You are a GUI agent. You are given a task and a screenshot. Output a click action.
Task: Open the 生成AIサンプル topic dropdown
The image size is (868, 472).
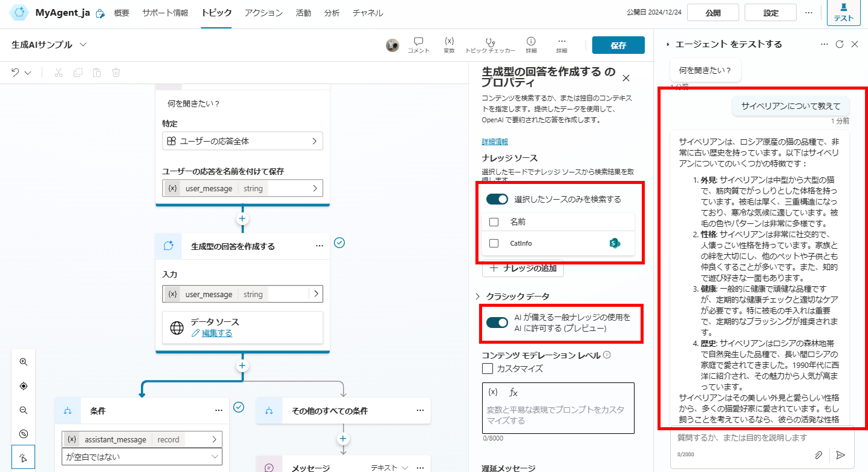click(x=83, y=44)
